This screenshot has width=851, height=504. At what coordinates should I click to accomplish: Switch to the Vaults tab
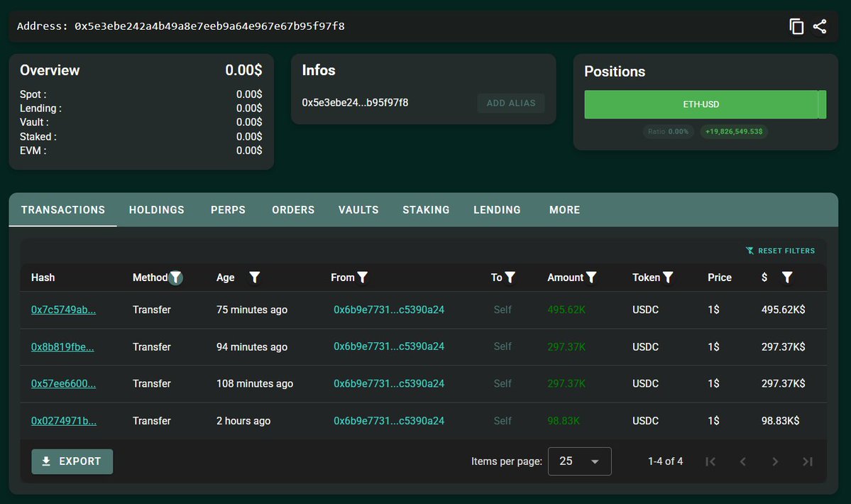point(358,210)
